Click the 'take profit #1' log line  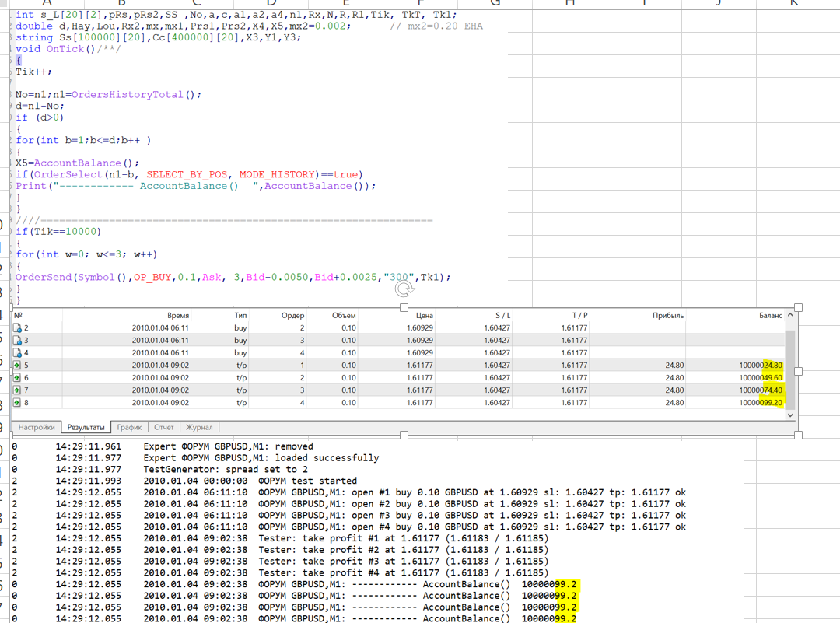click(280, 538)
